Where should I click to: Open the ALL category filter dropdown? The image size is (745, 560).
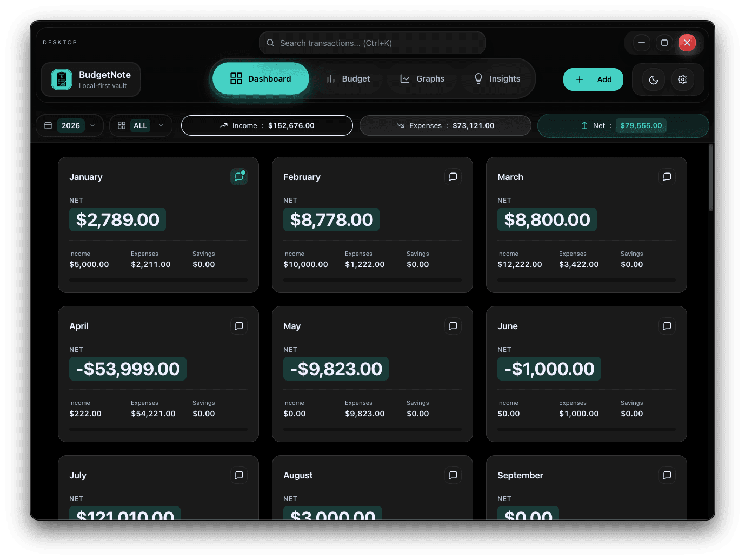pos(141,125)
